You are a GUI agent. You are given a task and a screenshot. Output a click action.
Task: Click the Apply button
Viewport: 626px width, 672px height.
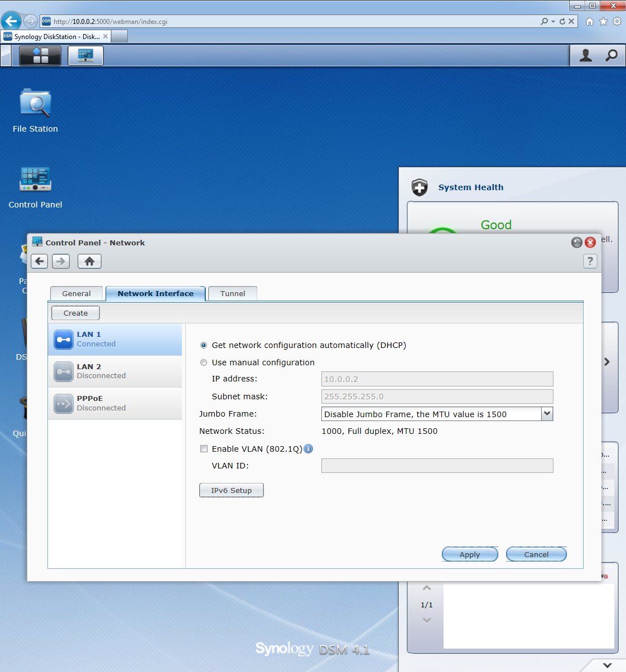[469, 554]
